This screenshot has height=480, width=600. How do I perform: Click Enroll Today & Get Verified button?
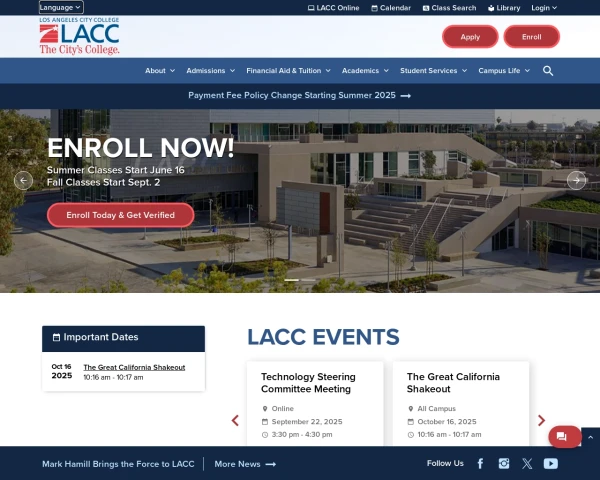point(121,215)
